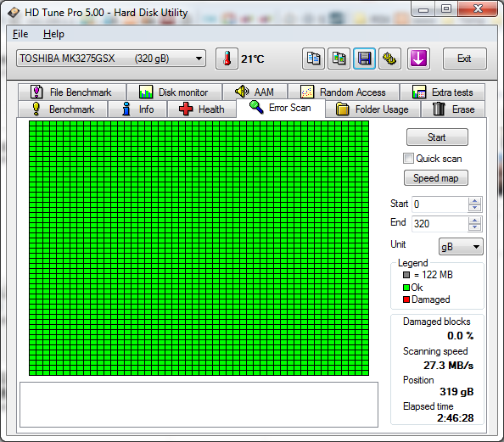
Task: Expand the Unit gB dropdown
Action: (461, 247)
